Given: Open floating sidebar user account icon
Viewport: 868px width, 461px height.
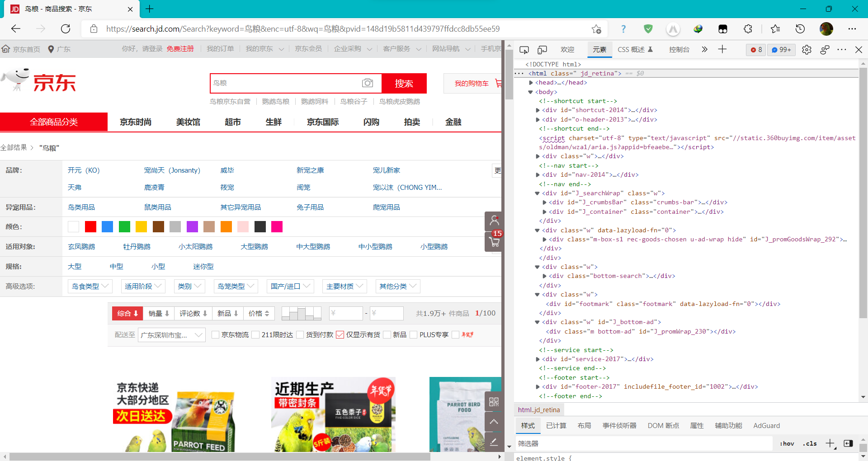Looking at the screenshot, I should tap(494, 221).
